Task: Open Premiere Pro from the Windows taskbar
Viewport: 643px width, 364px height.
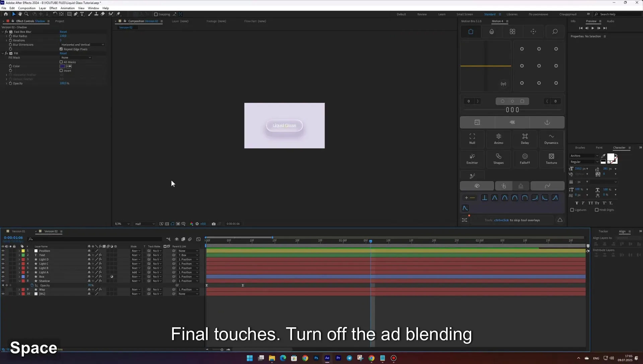Action: coord(338,358)
